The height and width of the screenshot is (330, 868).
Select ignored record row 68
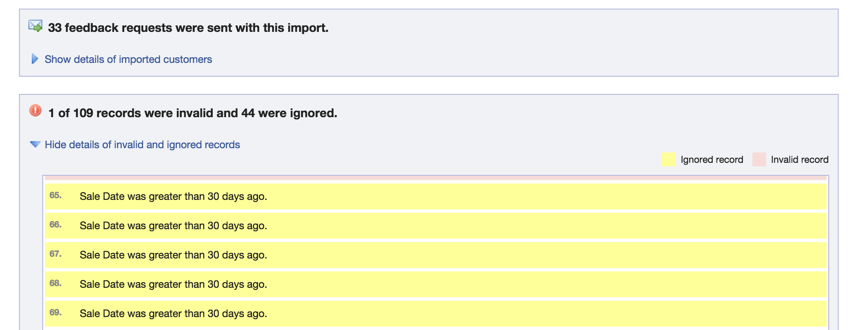(x=435, y=284)
